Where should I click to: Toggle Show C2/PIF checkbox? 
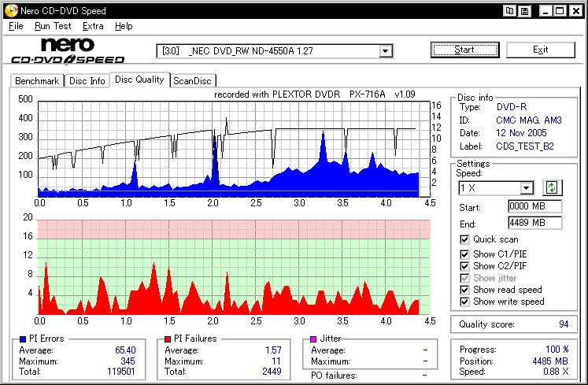pyautogui.click(x=464, y=266)
